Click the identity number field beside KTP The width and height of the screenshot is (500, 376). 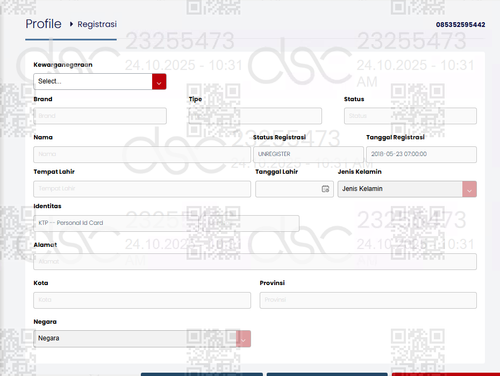pos(251,223)
